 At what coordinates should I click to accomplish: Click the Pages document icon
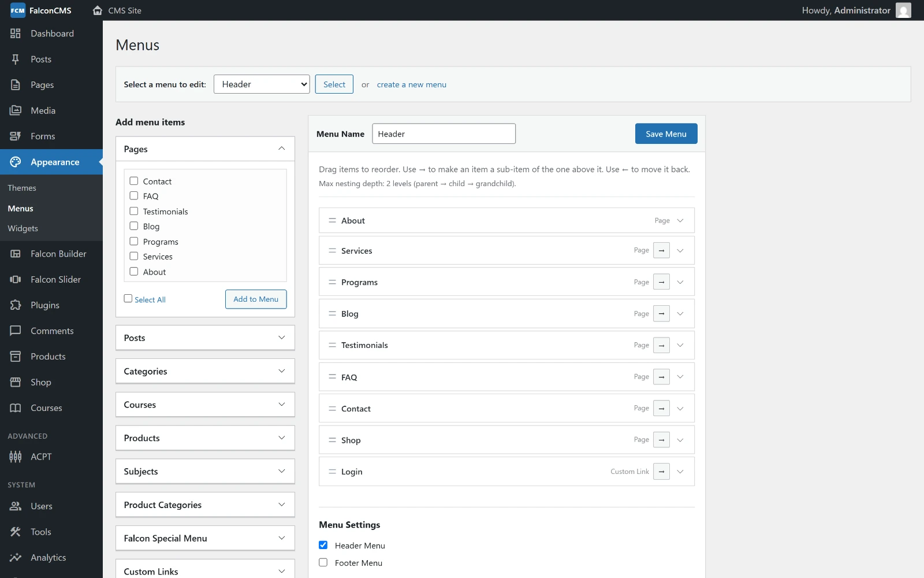click(x=16, y=85)
